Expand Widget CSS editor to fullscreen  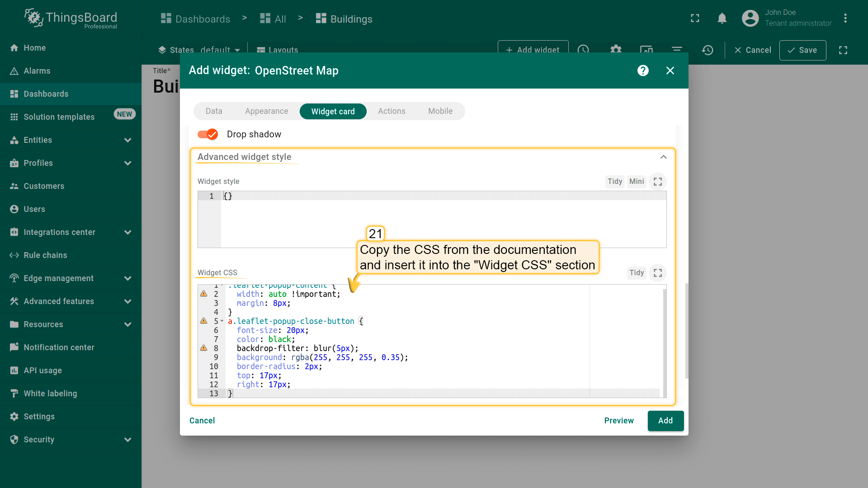pos(658,273)
